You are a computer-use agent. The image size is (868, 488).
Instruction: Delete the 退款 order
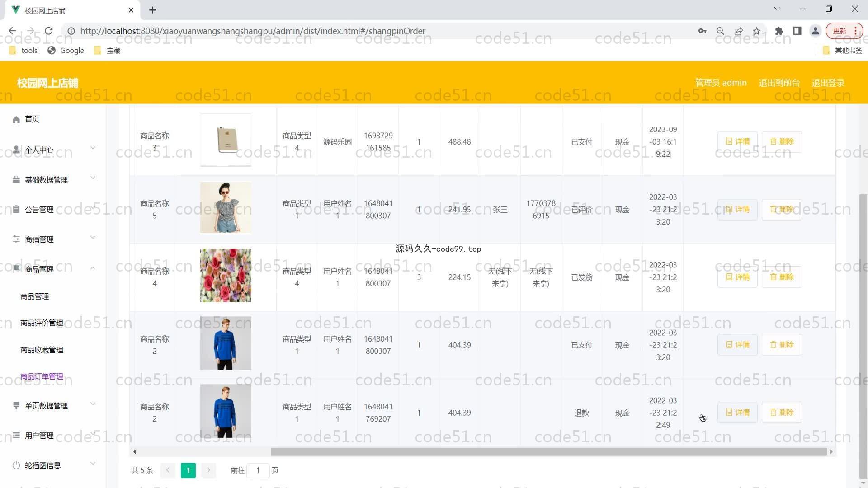coord(782,413)
